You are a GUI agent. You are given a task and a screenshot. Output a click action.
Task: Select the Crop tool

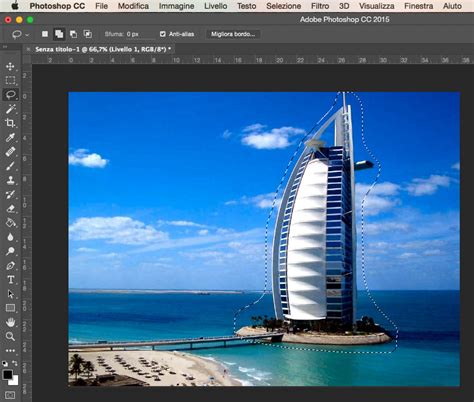[x=10, y=123]
